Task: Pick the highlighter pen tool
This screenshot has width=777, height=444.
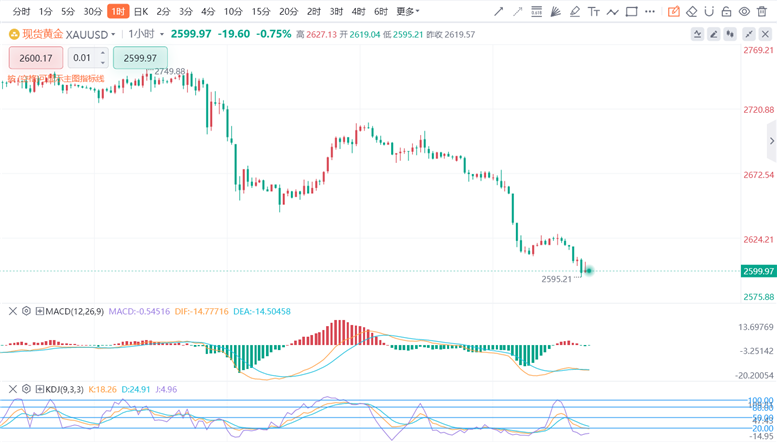Action: (575, 11)
